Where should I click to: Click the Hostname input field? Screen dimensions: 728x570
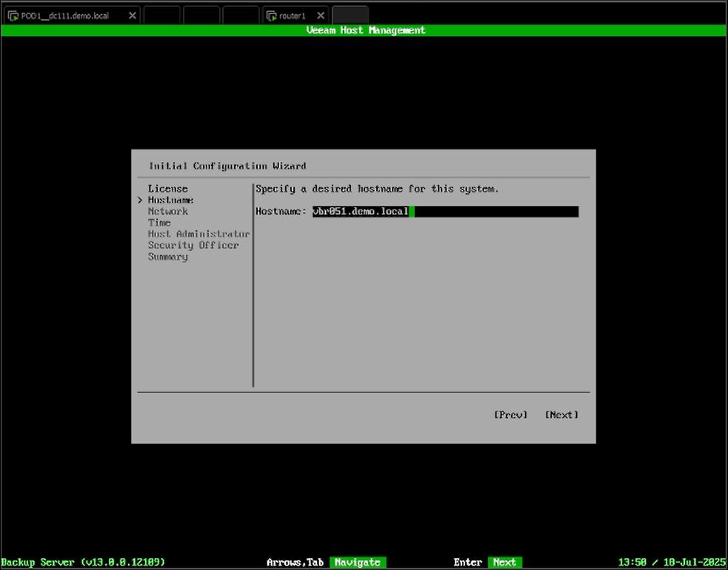coord(444,212)
